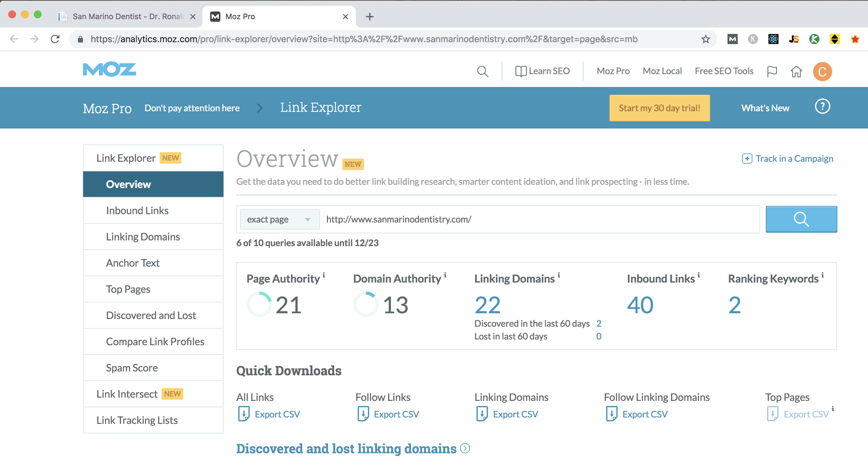Open Compare Link Profiles in the sidebar

[x=153, y=342]
